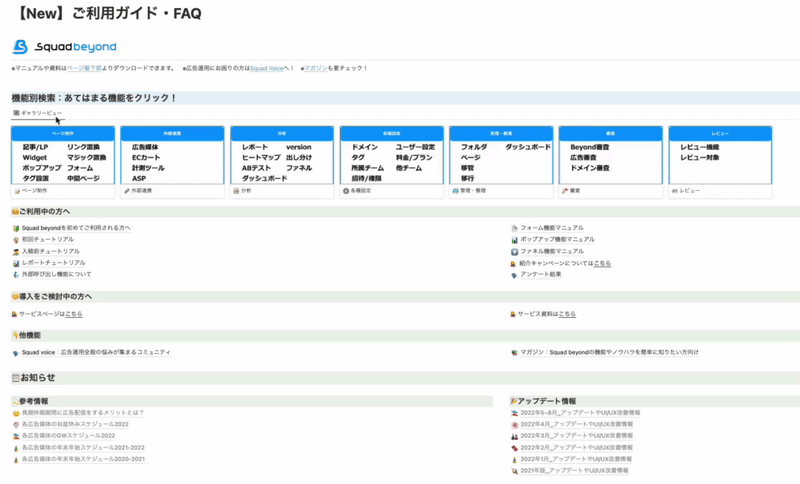This screenshot has height=484, width=800.
Task: Open 2022年4月 update information link
Action: tap(577, 425)
